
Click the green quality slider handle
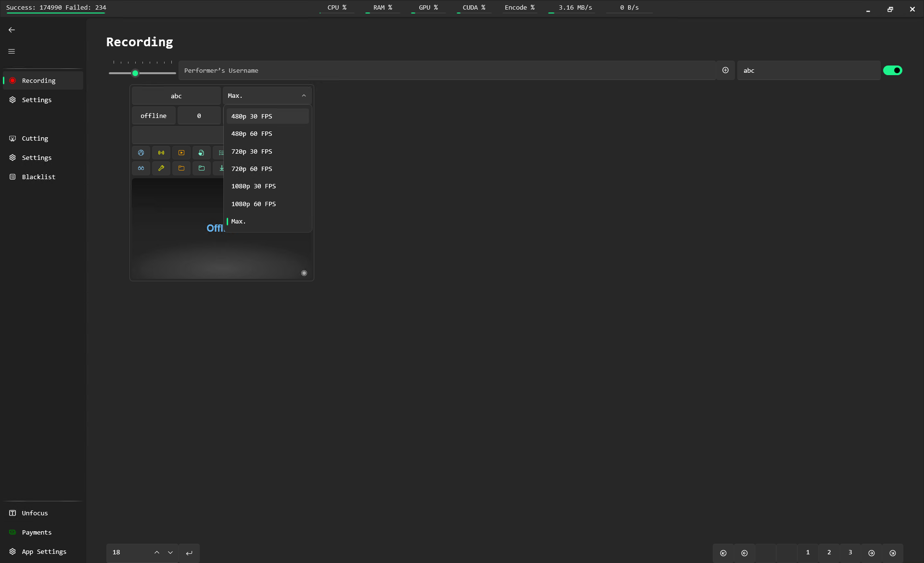pos(136,73)
